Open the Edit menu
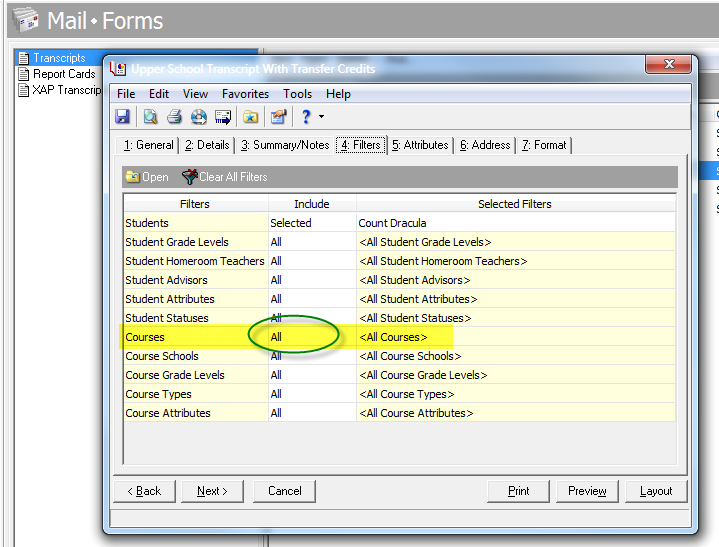Viewport: 719px width, 547px height. click(159, 94)
